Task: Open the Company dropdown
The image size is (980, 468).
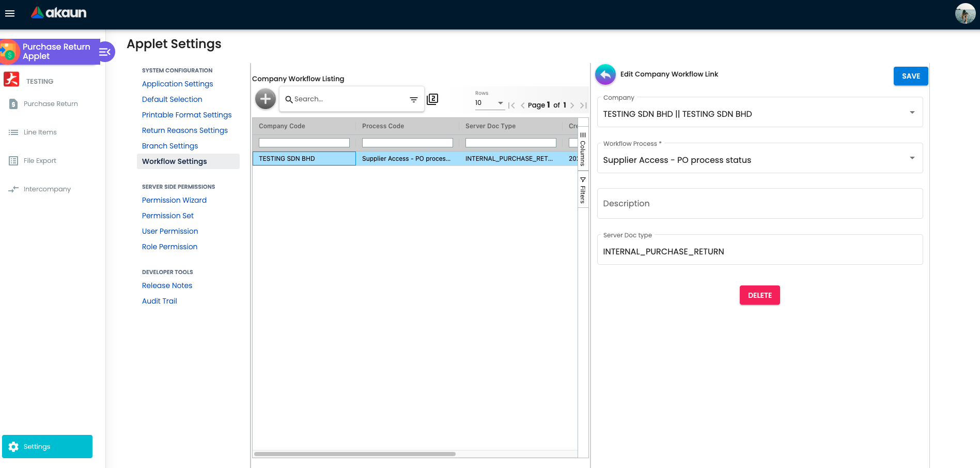Action: click(760, 112)
